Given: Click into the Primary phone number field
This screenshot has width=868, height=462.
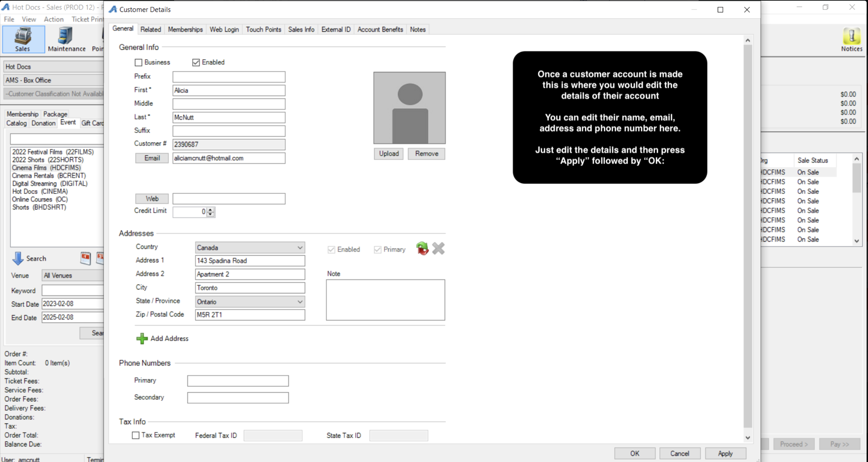Looking at the screenshot, I should tap(238, 381).
